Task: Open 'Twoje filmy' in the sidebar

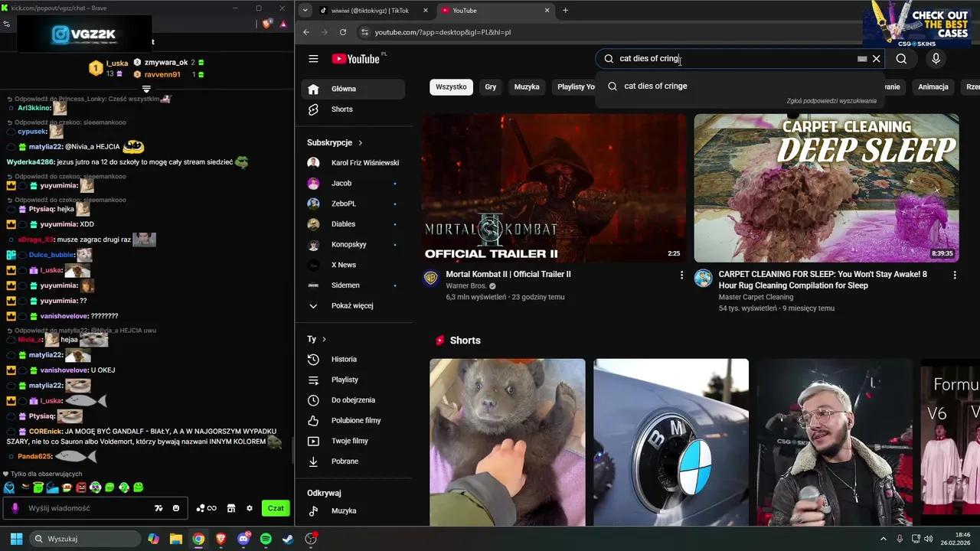Action: [x=353, y=441]
